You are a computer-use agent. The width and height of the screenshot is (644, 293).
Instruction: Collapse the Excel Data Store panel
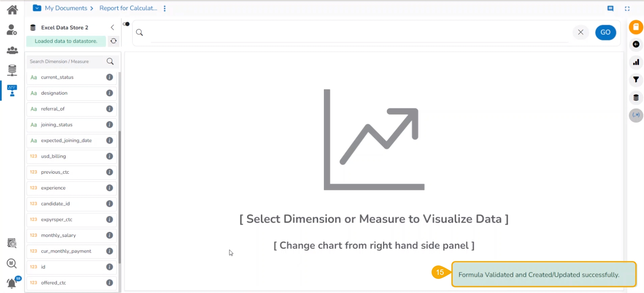coord(112,28)
